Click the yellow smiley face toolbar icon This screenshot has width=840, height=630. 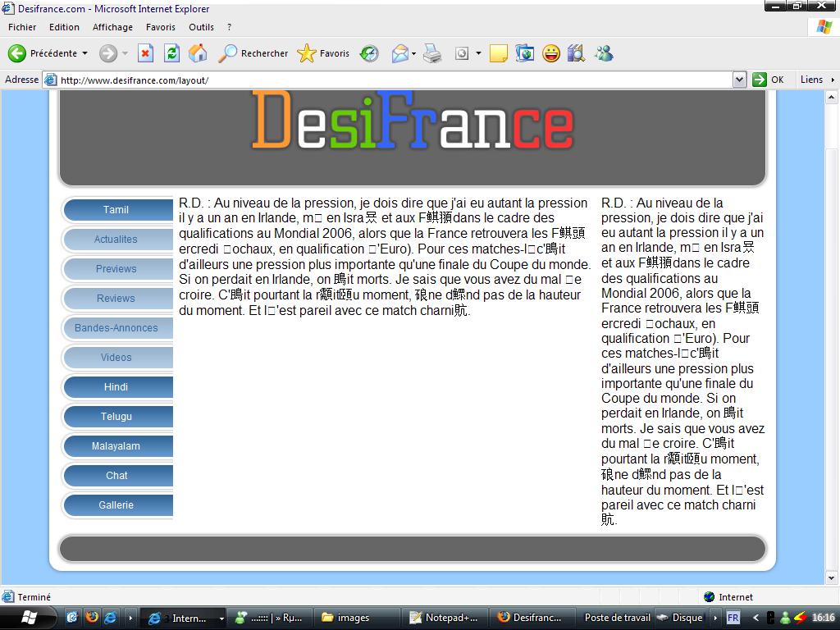[550, 53]
